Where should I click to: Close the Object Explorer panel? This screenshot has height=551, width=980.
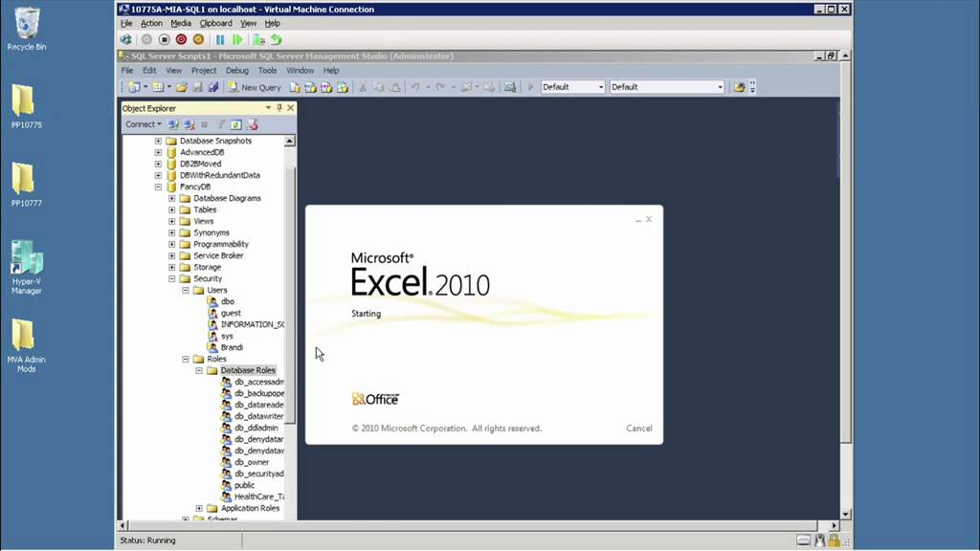pyautogui.click(x=291, y=108)
